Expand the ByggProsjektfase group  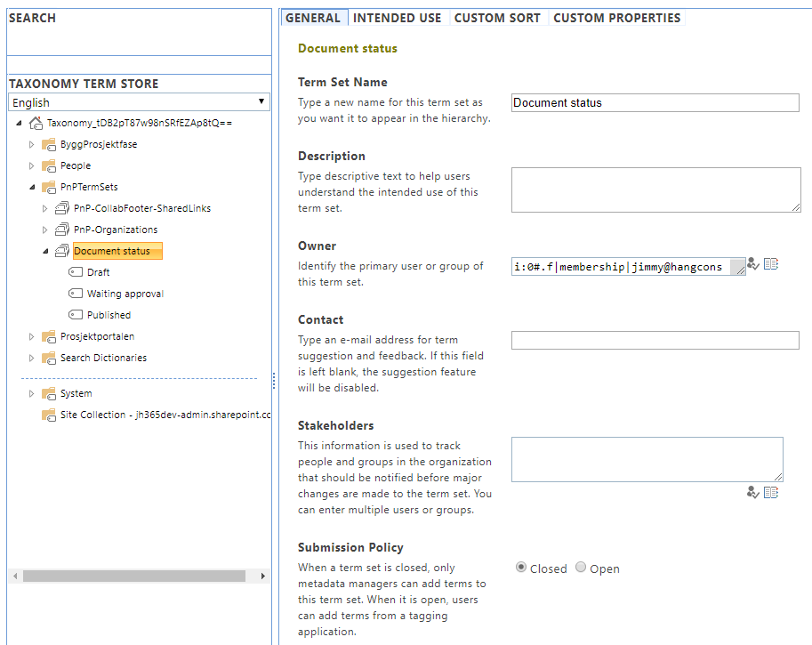click(32, 144)
